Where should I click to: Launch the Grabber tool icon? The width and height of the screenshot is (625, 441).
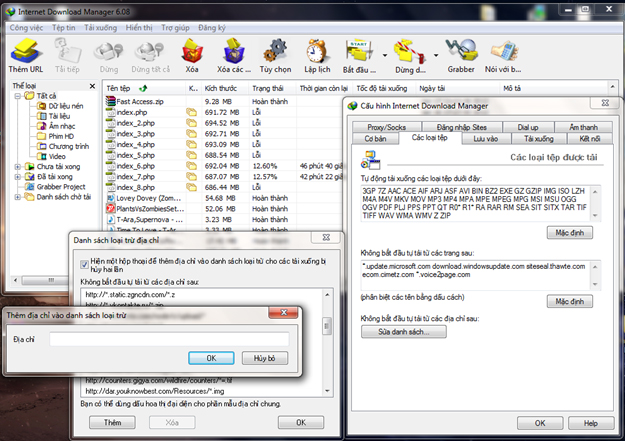(461, 50)
